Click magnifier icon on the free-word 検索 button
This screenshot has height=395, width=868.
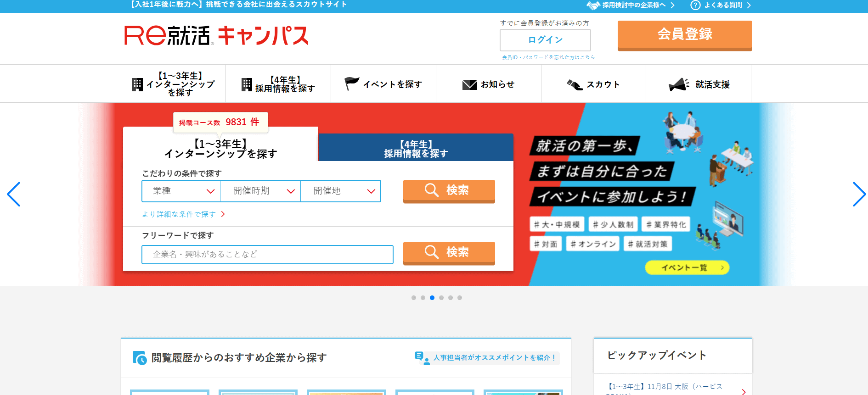[x=431, y=252]
